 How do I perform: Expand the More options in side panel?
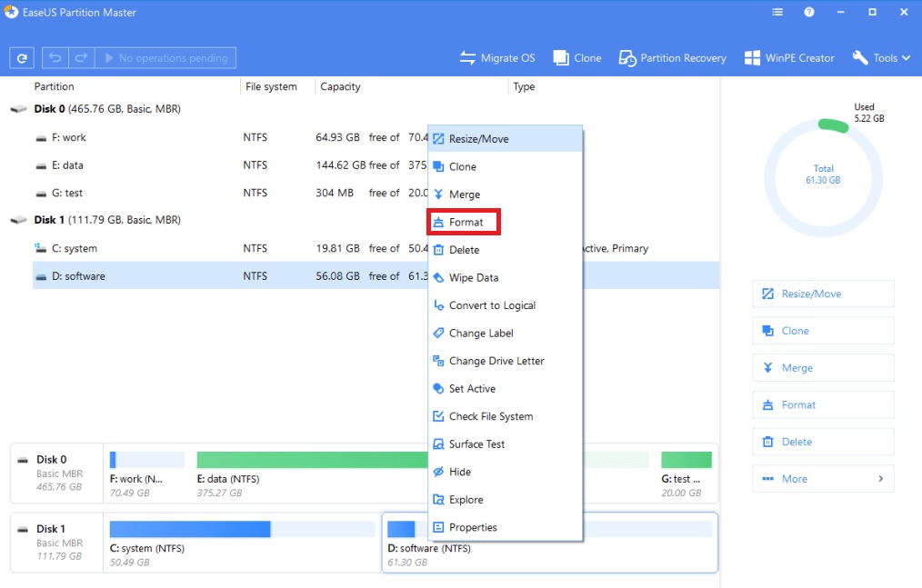pos(823,479)
